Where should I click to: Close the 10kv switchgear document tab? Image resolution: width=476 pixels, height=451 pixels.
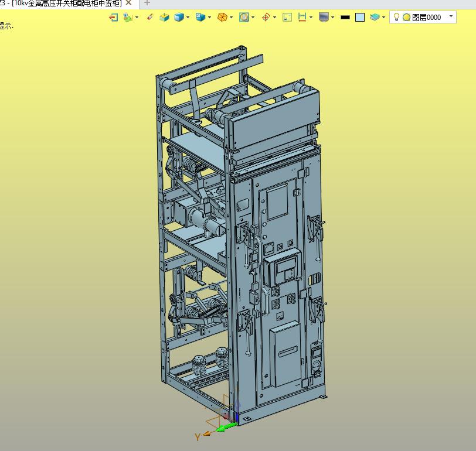129,4
